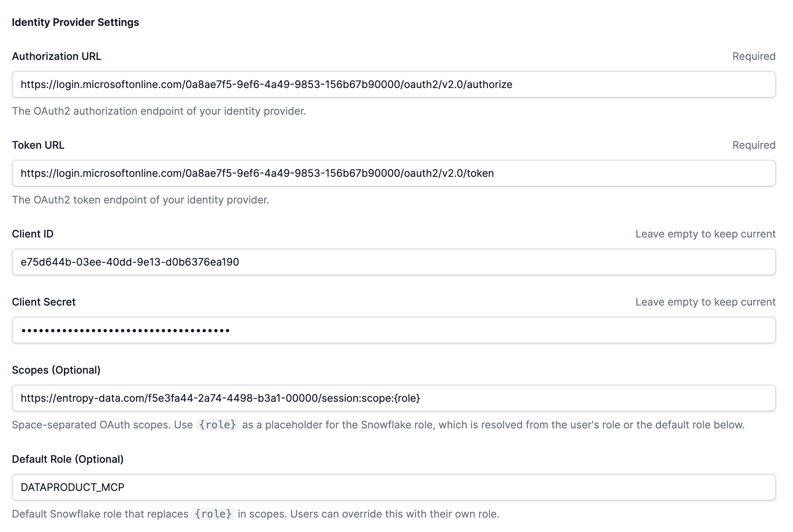793x532 pixels.
Task: Click the {role} placeholder in scopes helper text
Action: click(217, 425)
